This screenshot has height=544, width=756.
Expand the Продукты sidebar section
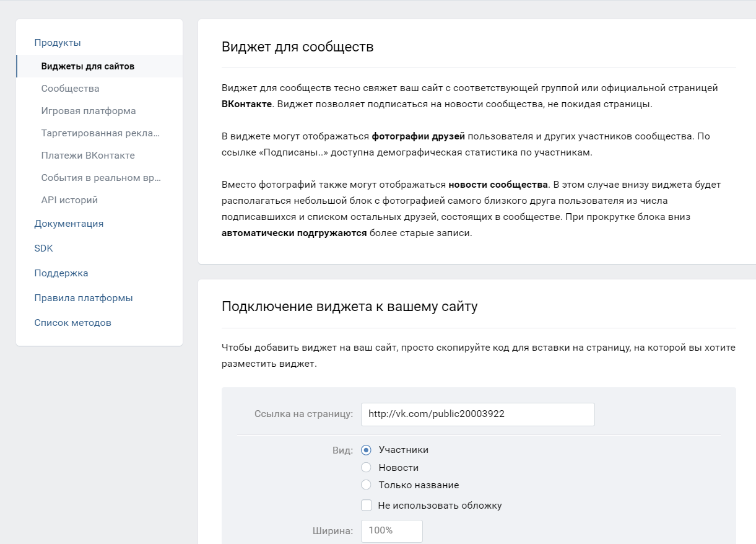pos(58,43)
